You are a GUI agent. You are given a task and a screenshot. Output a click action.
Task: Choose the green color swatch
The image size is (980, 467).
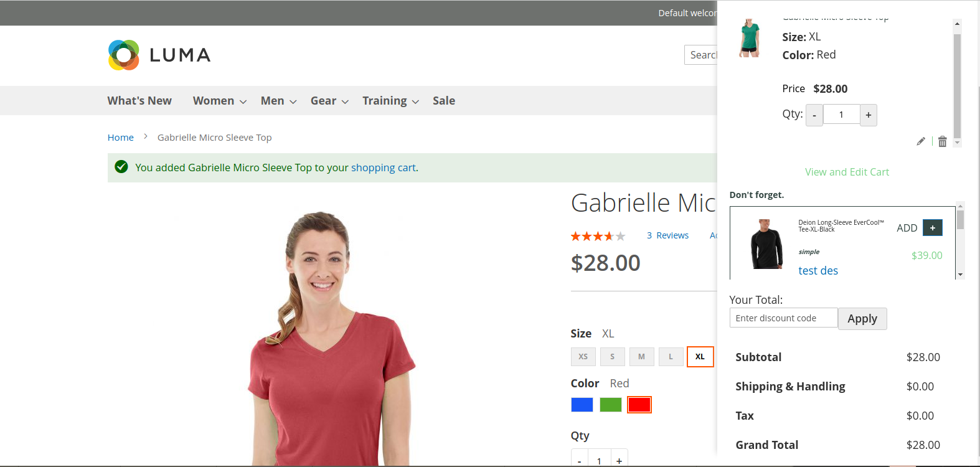[x=611, y=405]
